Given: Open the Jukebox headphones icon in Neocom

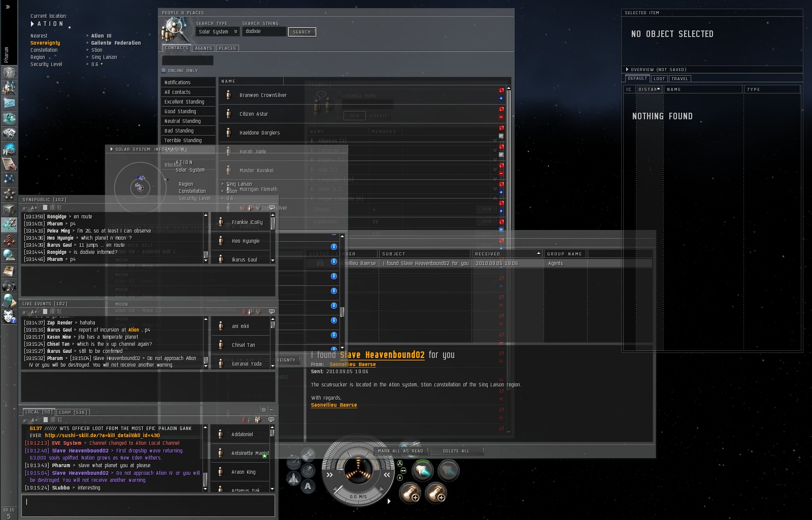Looking at the screenshot, I should (x=9, y=286).
